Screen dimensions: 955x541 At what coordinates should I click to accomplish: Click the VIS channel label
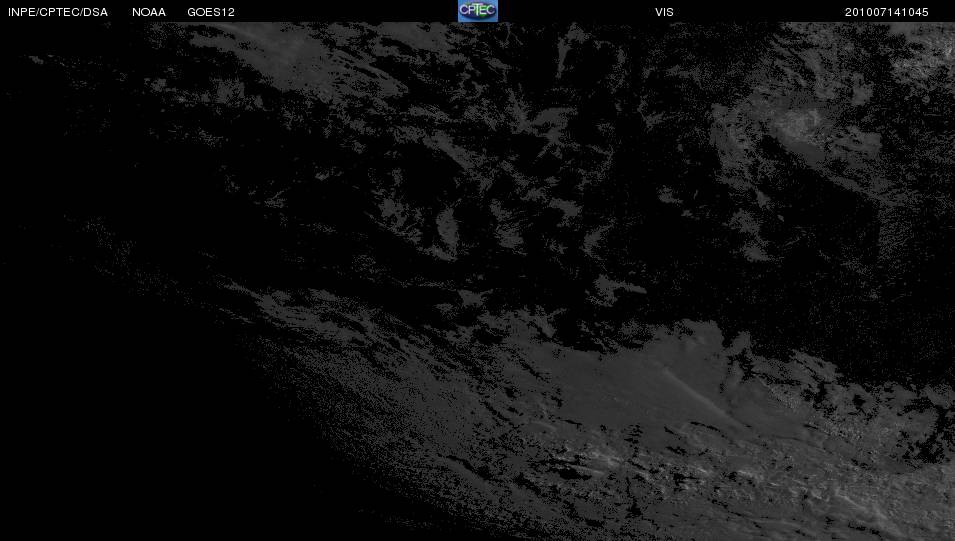(664, 12)
